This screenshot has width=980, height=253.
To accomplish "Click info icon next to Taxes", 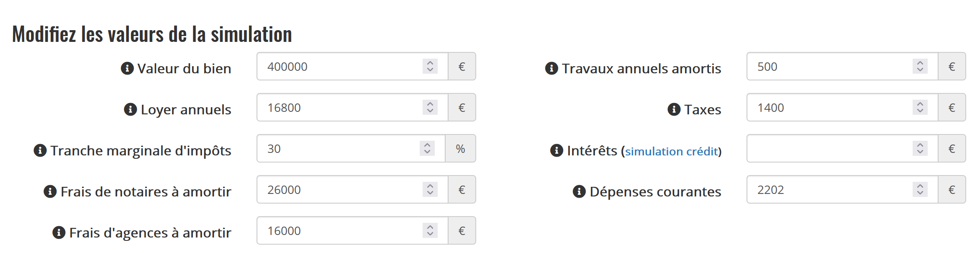I will tap(674, 109).
